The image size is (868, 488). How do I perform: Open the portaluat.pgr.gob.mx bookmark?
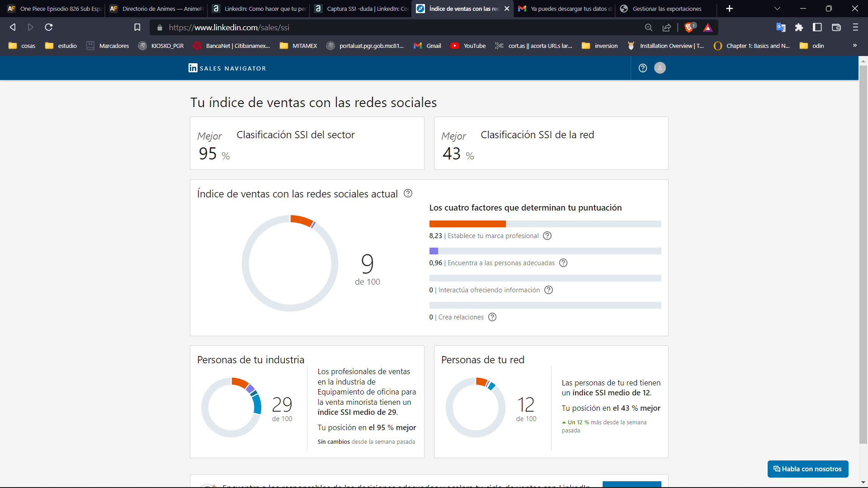coord(365,46)
